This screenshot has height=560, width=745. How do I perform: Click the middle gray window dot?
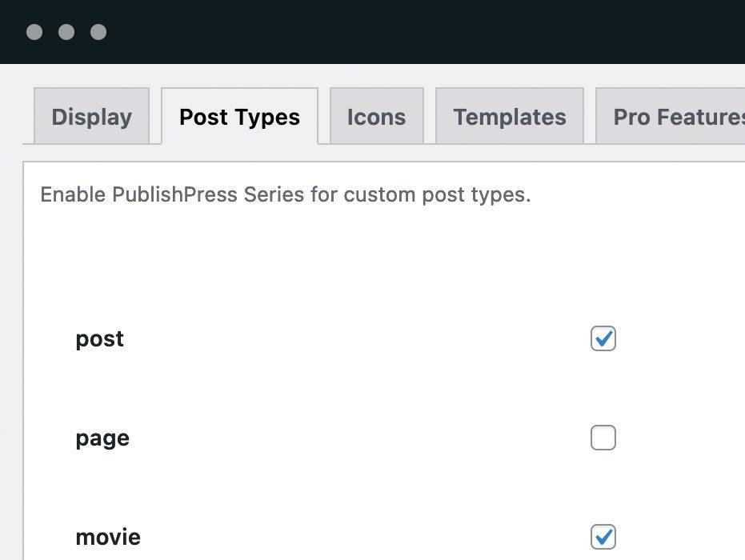[66, 32]
